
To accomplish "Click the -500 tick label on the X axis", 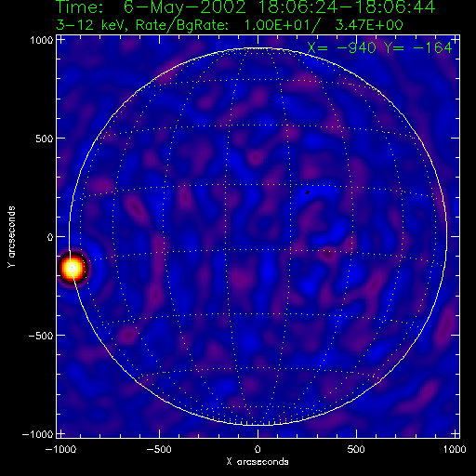I will [159, 449].
